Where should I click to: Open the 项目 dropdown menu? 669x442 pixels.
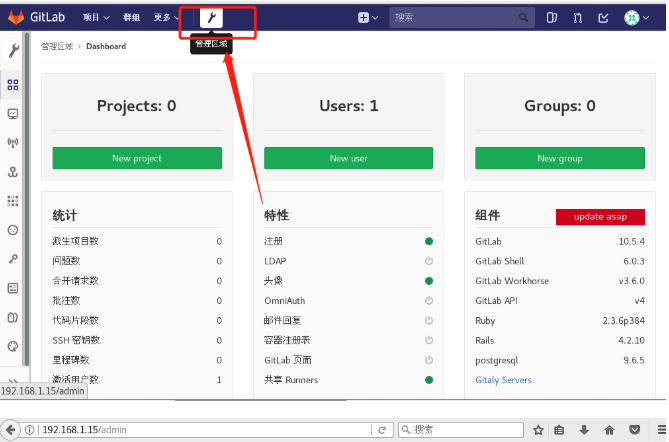[x=96, y=17]
